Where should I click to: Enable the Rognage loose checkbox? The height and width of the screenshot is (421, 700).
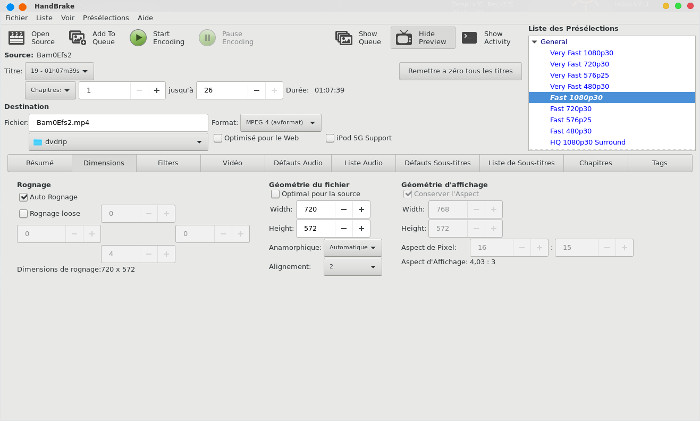(x=24, y=213)
